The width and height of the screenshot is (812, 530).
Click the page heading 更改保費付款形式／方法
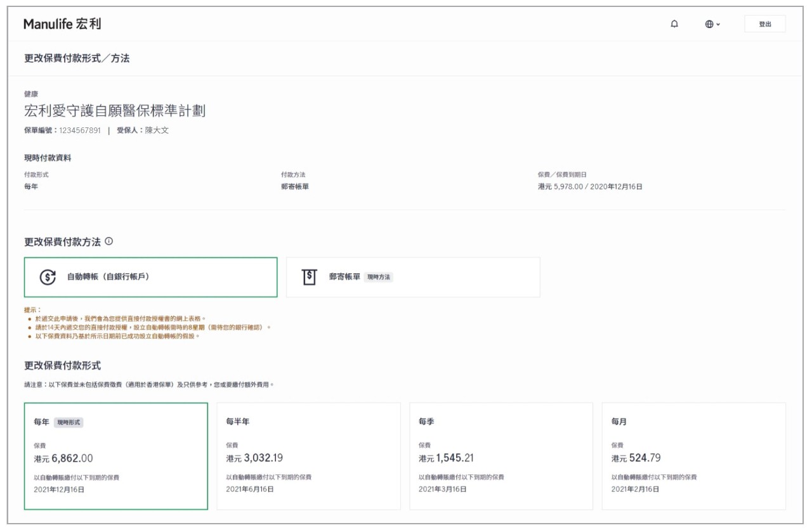pos(77,58)
